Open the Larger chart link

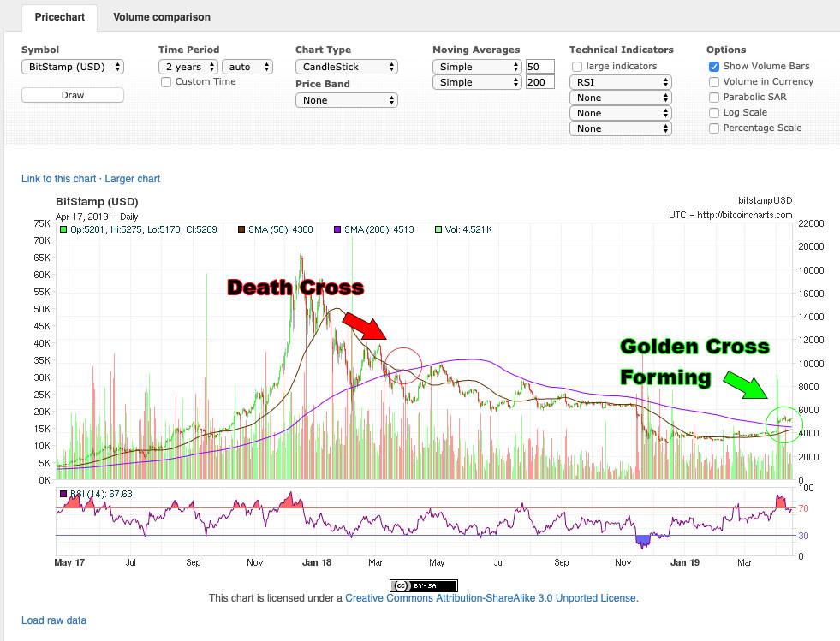[x=133, y=179]
